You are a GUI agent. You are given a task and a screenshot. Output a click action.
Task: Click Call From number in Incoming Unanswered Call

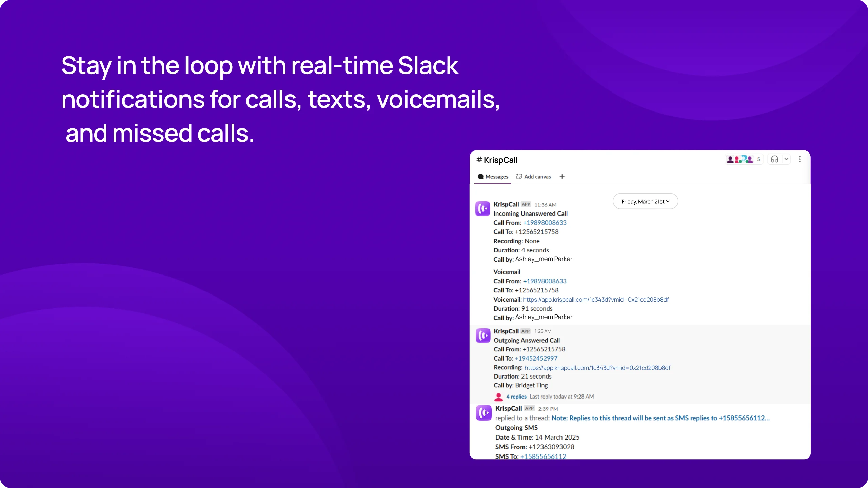[x=545, y=223]
